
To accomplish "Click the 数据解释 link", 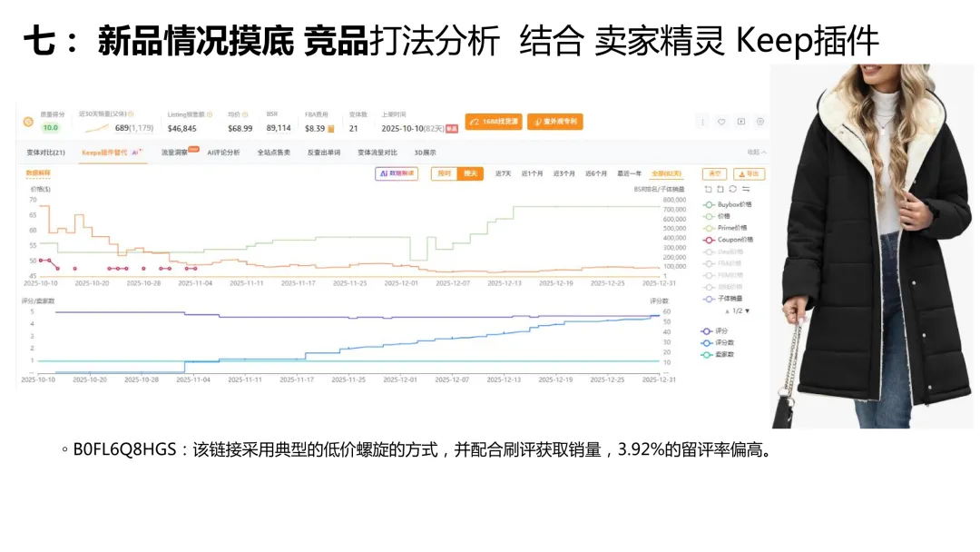I will pos(38,173).
